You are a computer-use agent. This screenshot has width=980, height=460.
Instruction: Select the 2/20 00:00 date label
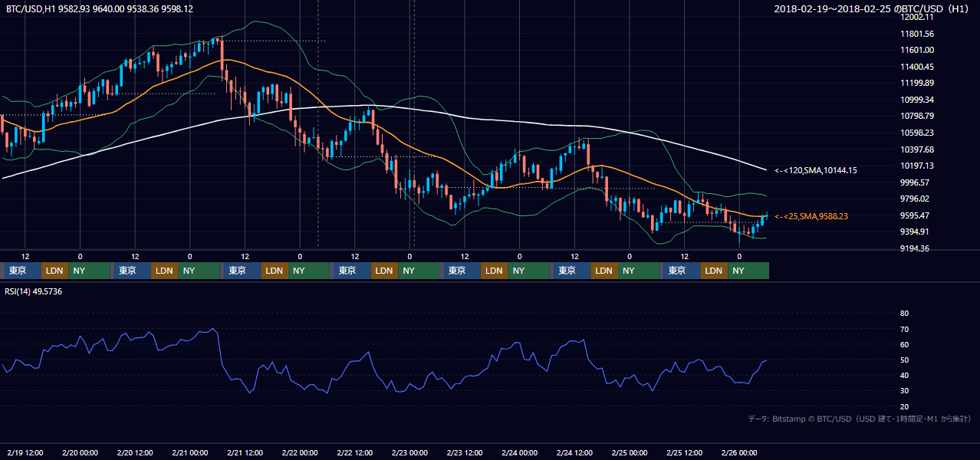(80, 452)
